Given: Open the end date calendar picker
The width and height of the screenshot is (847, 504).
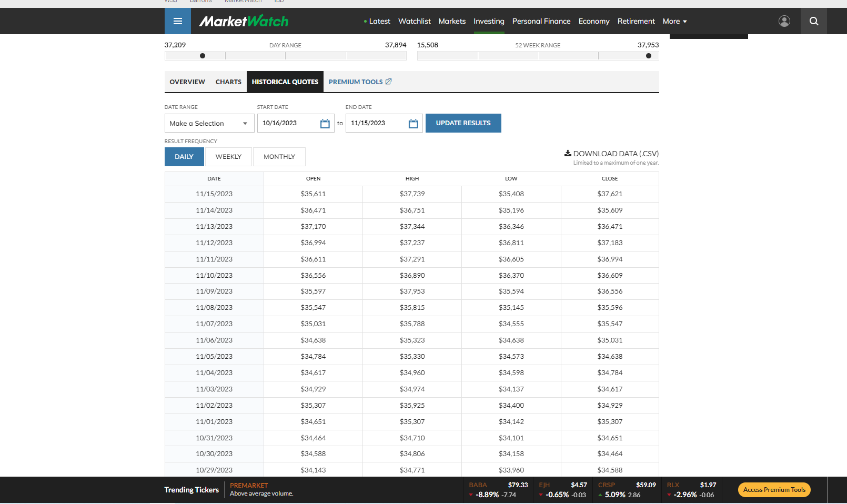Looking at the screenshot, I should (x=413, y=124).
